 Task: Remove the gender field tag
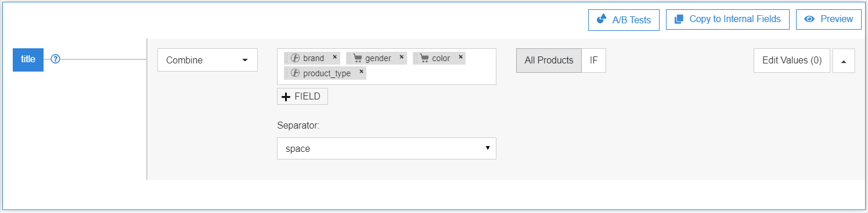click(x=401, y=57)
